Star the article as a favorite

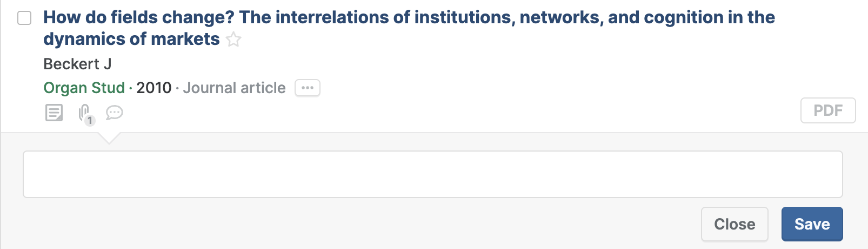pos(233,40)
